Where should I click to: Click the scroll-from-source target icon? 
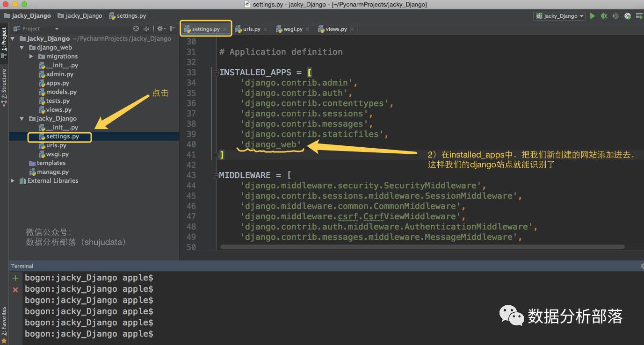pos(136,29)
